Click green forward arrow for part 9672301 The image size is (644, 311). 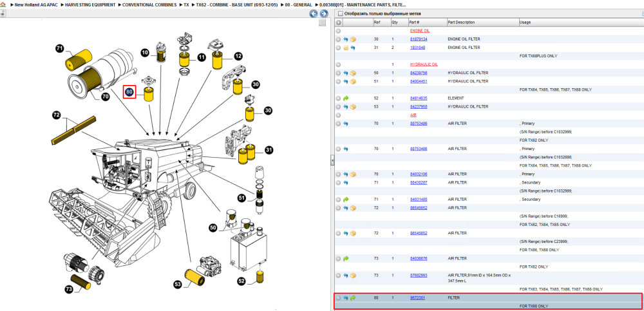click(353, 298)
